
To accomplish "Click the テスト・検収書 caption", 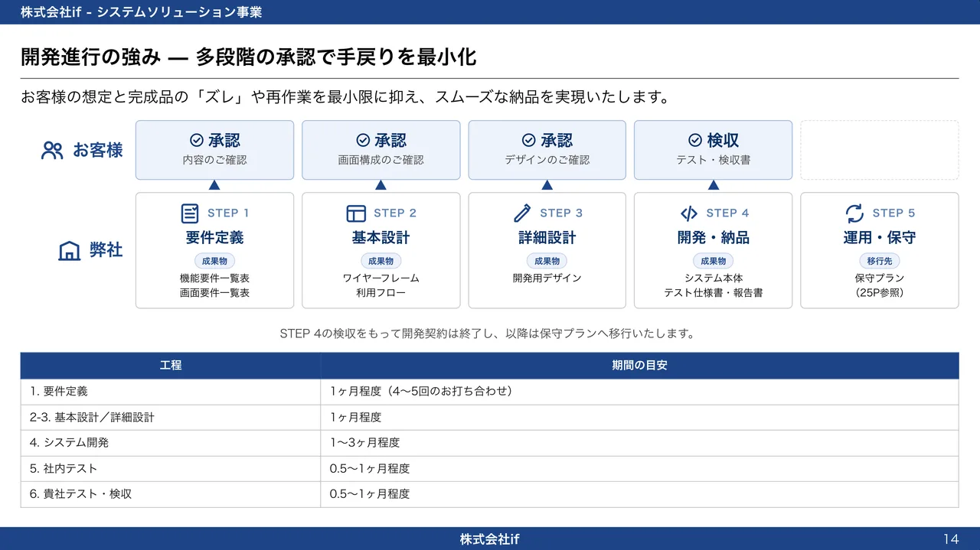I will click(x=714, y=161).
